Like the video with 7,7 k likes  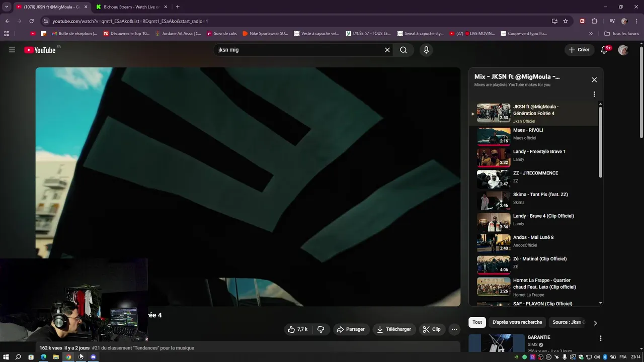tap(298, 329)
